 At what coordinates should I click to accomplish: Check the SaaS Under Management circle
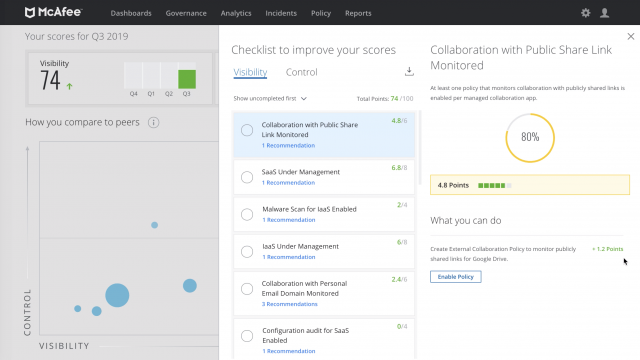pyautogui.click(x=247, y=177)
